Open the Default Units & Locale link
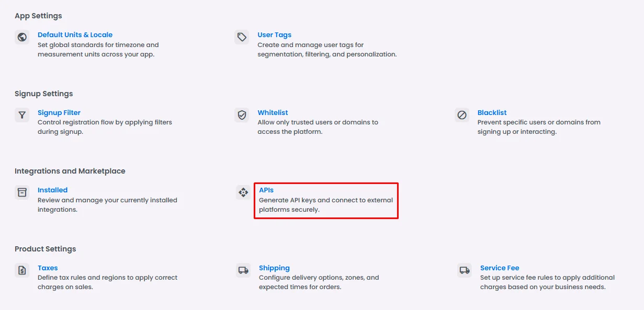The width and height of the screenshot is (644, 310). tap(75, 35)
